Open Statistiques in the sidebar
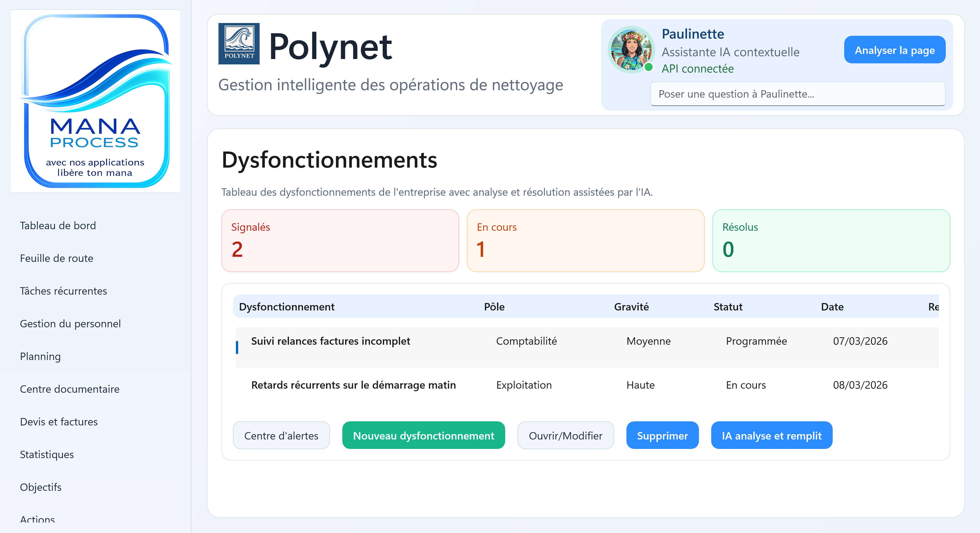 click(x=47, y=455)
